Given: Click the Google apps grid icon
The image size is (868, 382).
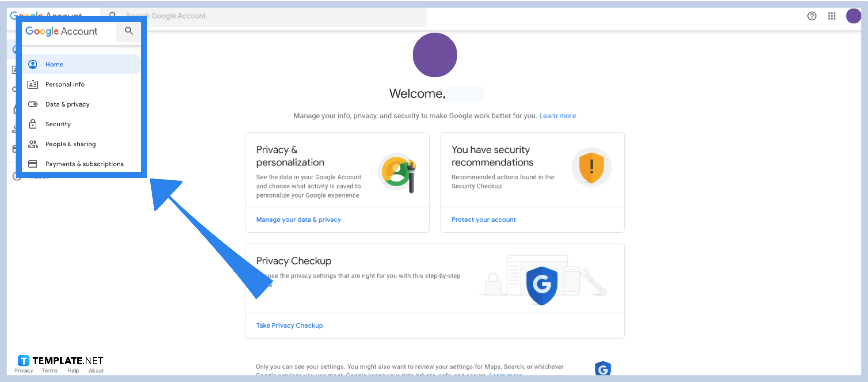Looking at the screenshot, I should click(x=832, y=16).
